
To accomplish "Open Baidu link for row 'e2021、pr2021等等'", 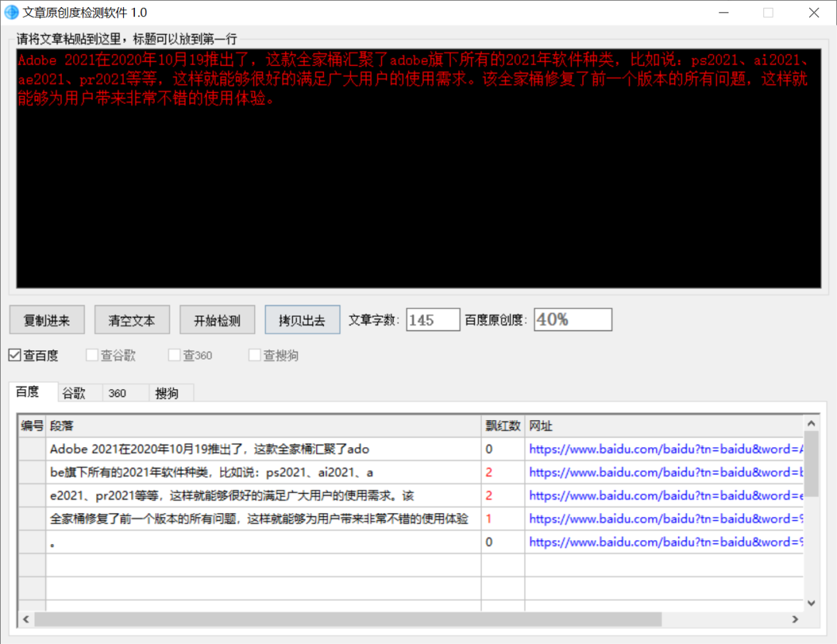I will [666, 495].
